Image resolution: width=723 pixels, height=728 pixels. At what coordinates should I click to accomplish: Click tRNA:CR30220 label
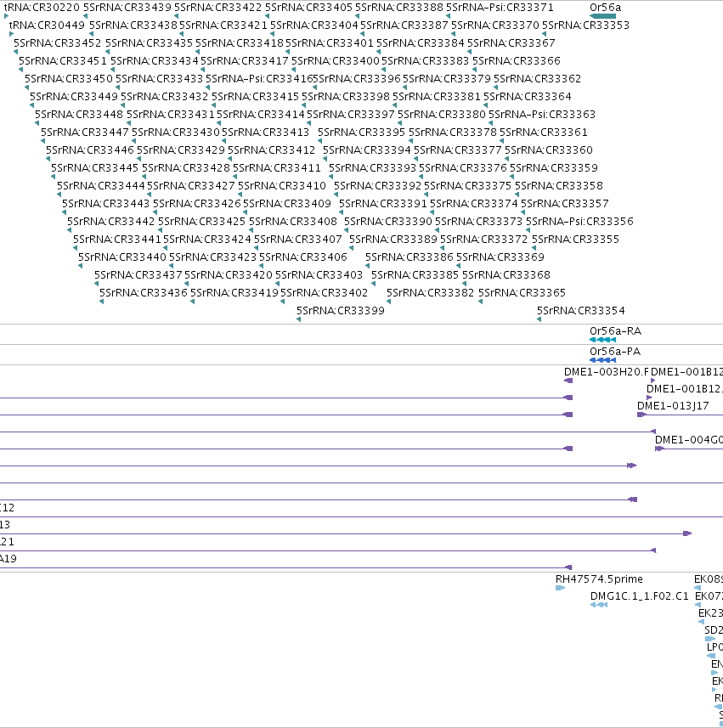pyautogui.click(x=42, y=8)
